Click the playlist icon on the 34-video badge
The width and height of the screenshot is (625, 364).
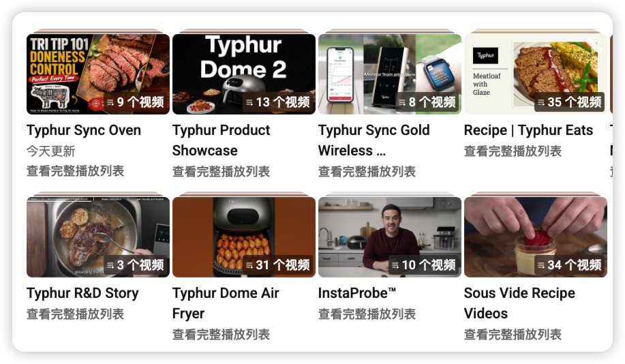point(541,265)
